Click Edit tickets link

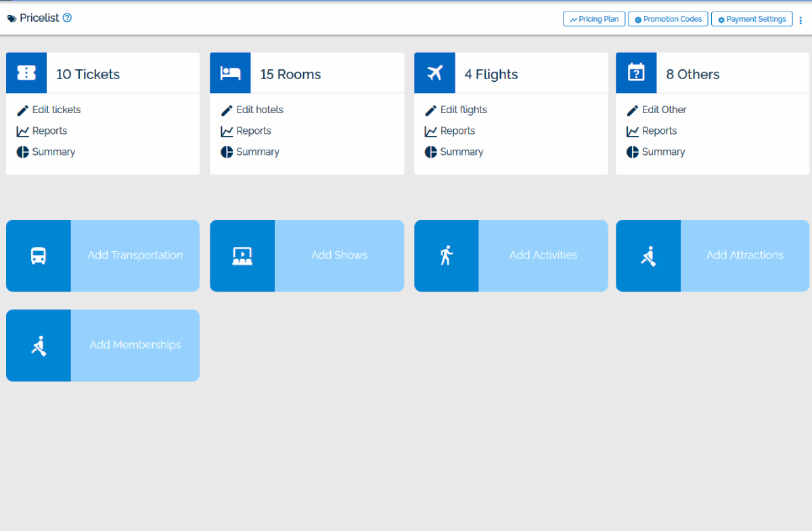[x=56, y=110]
